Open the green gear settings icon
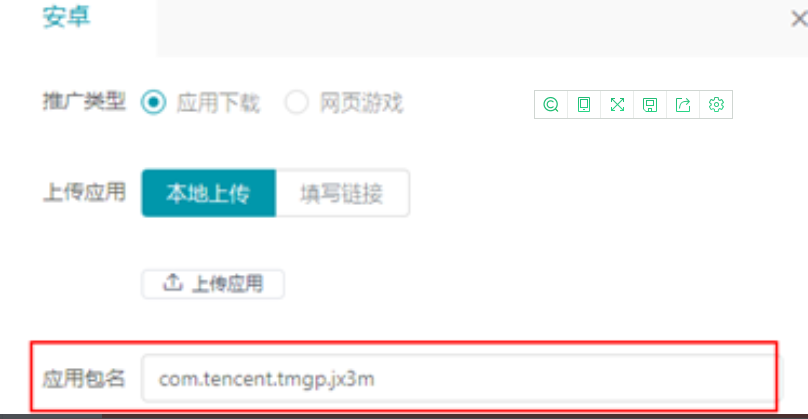The width and height of the screenshot is (808, 419). (x=716, y=105)
